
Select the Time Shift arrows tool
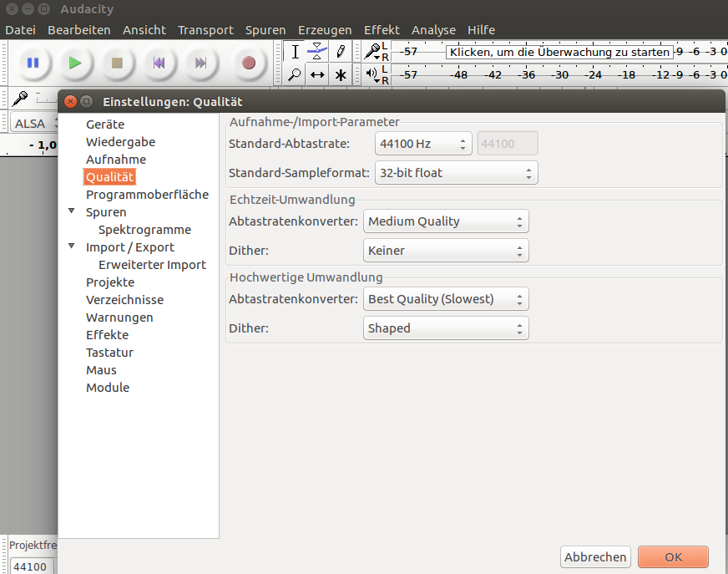pyautogui.click(x=317, y=75)
